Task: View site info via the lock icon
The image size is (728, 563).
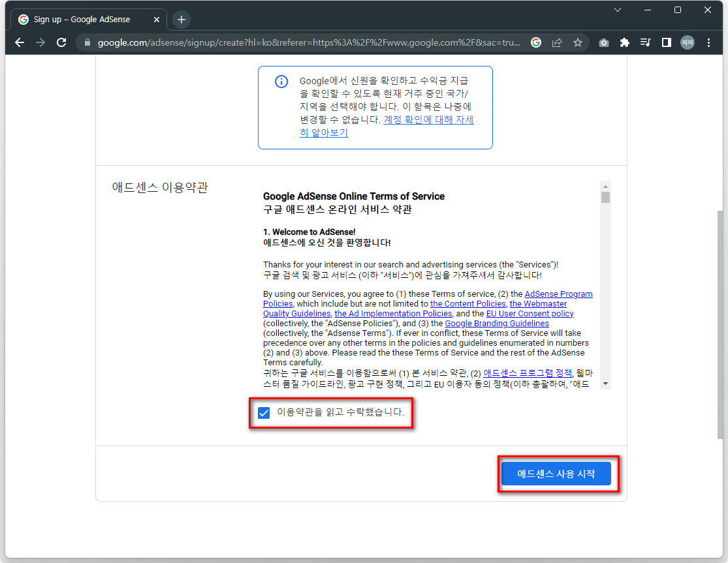Action: [87, 42]
